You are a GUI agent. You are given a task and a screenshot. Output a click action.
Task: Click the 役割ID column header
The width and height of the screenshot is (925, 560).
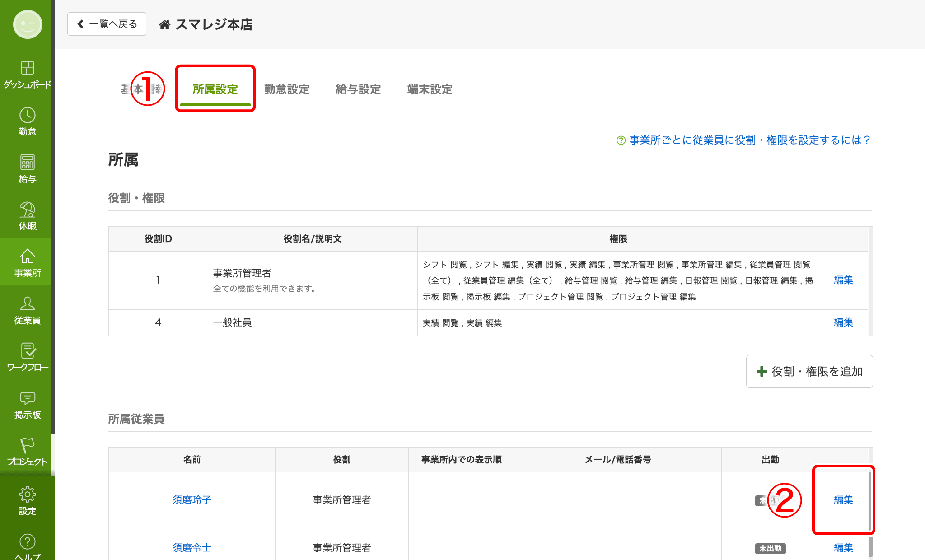pyautogui.click(x=158, y=239)
